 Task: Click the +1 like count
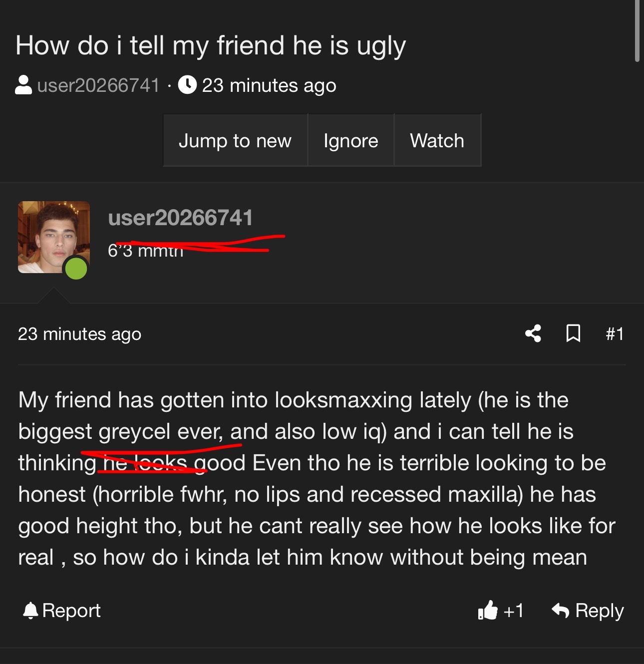click(x=514, y=611)
